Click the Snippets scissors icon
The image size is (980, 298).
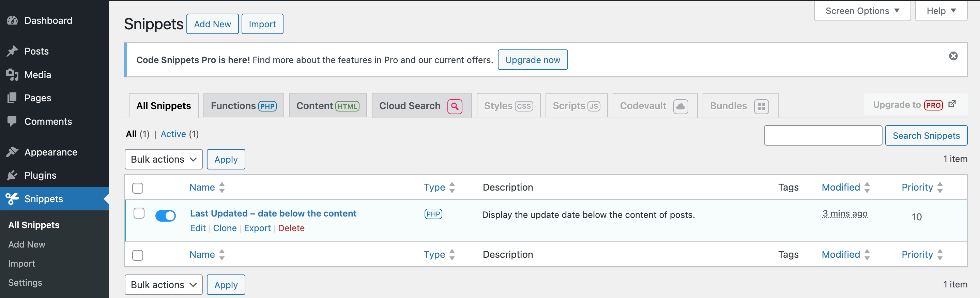[12, 199]
